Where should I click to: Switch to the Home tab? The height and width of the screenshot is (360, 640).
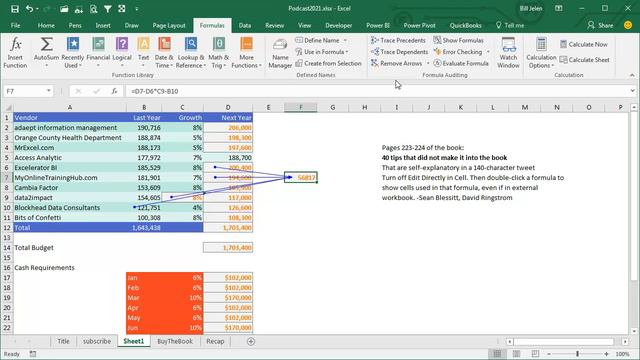(46, 25)
